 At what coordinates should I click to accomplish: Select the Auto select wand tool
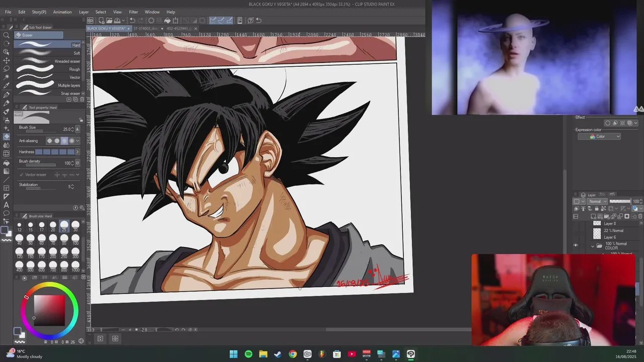[x=6, y=77]
